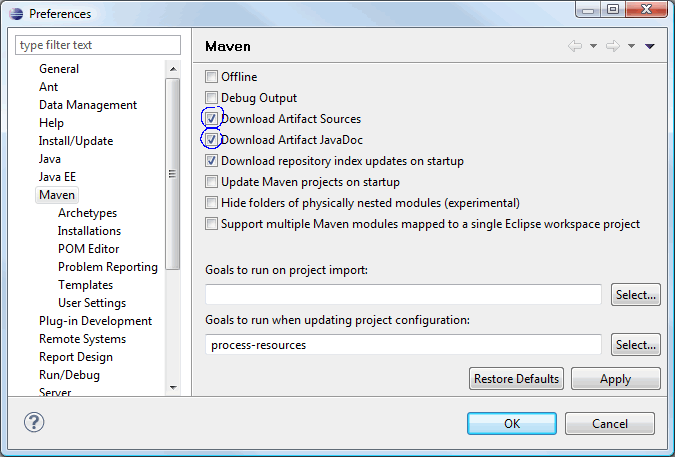Open the forward history dropdown arrow
The width and height of the screenshot is (675, 457).
pos(631,46)
